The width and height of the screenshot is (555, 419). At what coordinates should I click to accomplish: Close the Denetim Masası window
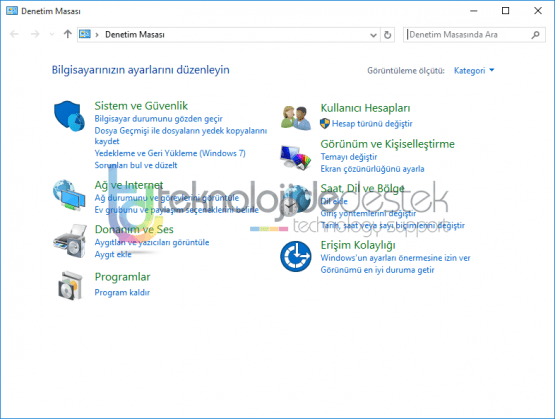pyautogui.click(x=538, y=11)
